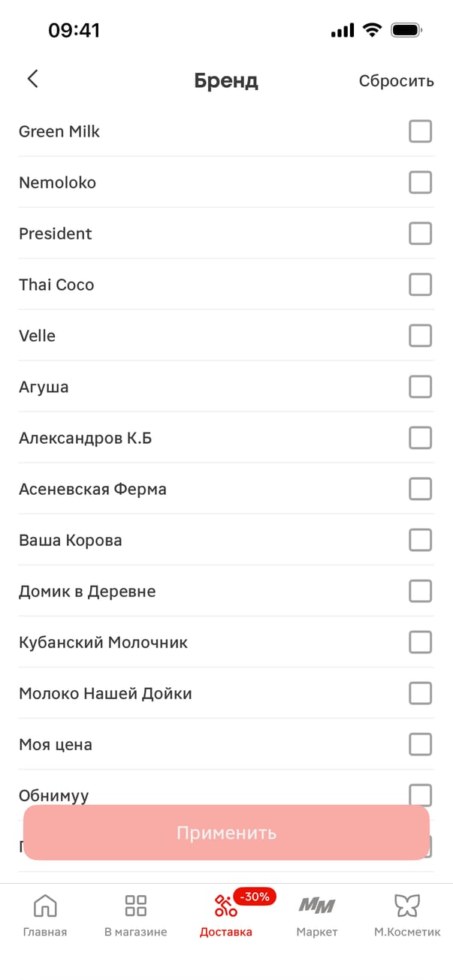This screenshot has height=980, width=453.
Task: Tick the President brand checkbox
Action: pos(420,234)
